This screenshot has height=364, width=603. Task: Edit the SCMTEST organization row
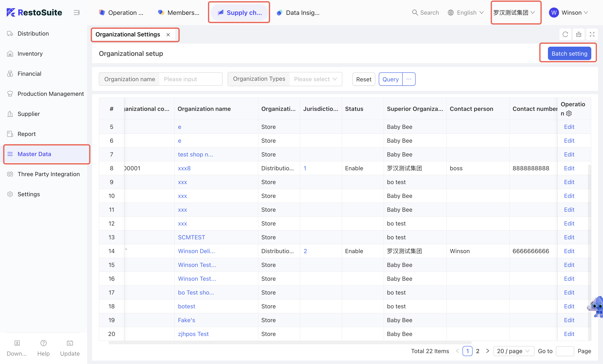[569, 237]
